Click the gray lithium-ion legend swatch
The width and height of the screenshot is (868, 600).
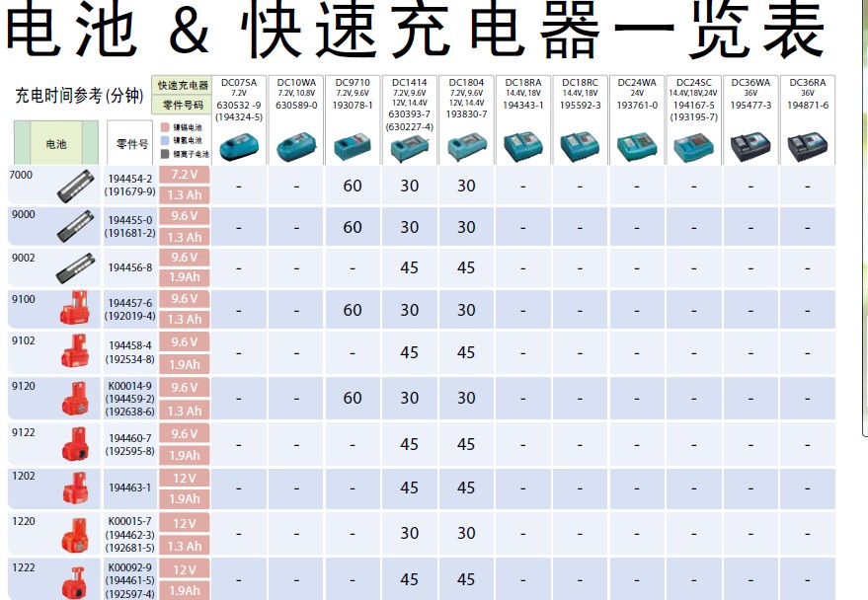(x=165, y=154)
